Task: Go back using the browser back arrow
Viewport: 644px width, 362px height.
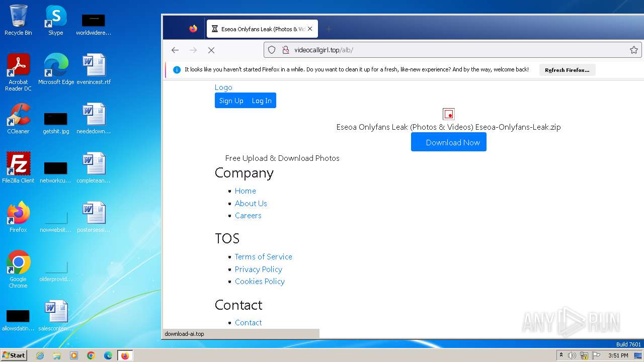Action: [x=175, y=50]
